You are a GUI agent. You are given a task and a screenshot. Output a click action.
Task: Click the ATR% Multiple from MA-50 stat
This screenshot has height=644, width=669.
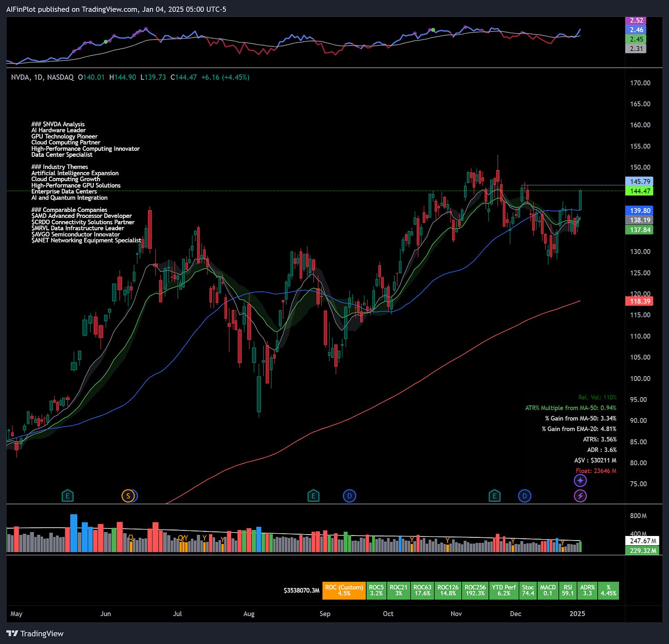click(571, 408)
